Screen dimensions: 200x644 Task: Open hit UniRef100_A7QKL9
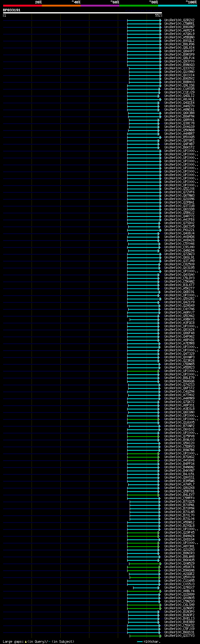179,34
